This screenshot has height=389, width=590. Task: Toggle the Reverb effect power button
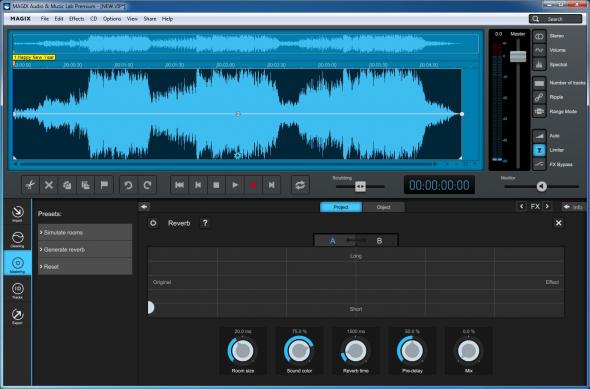(153, 223)
